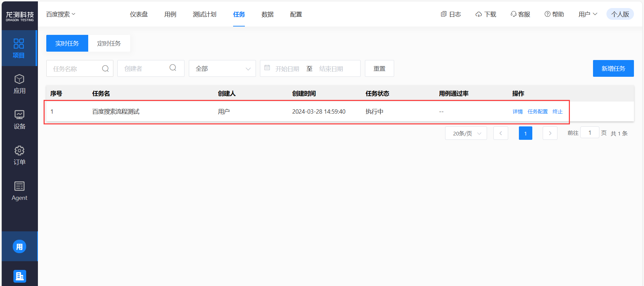Go to the 设备 sidebar section

[x=19, y=120]
